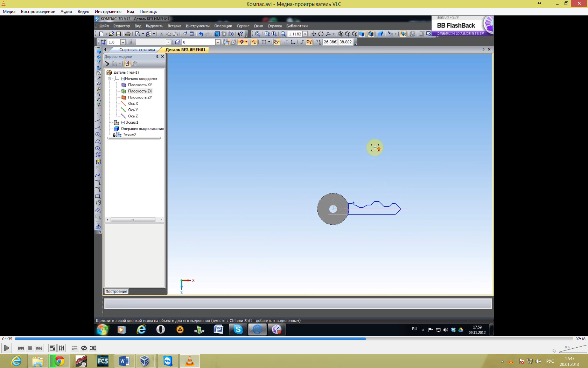Click the f(x) variables icon
Image resolution: width=588 pixels, height=368 pixels.
[x=231, y=34]
